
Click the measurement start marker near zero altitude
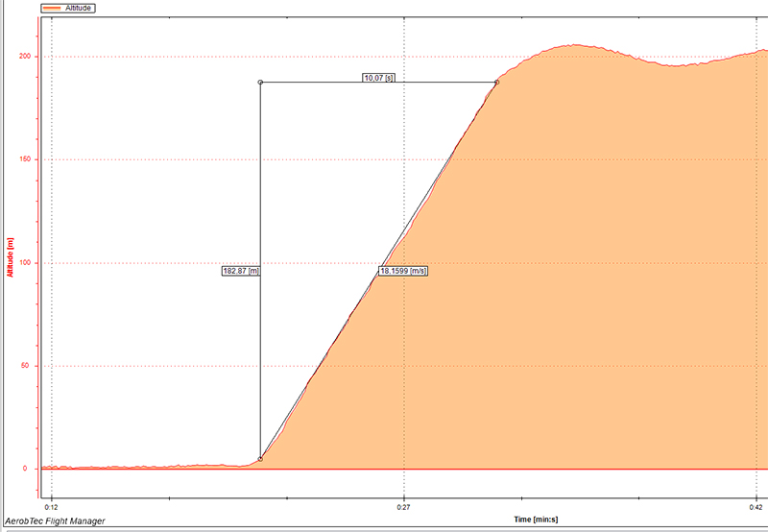[260, 459]
